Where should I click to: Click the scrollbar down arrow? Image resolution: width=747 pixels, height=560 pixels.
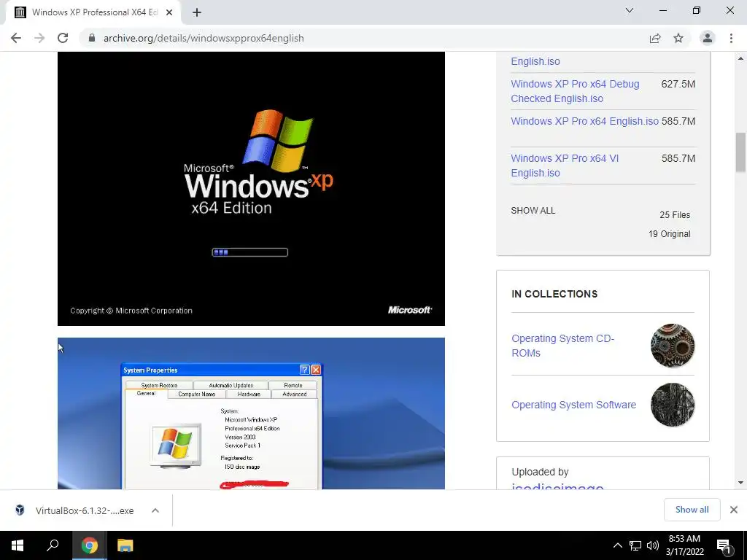pos(740,483)
